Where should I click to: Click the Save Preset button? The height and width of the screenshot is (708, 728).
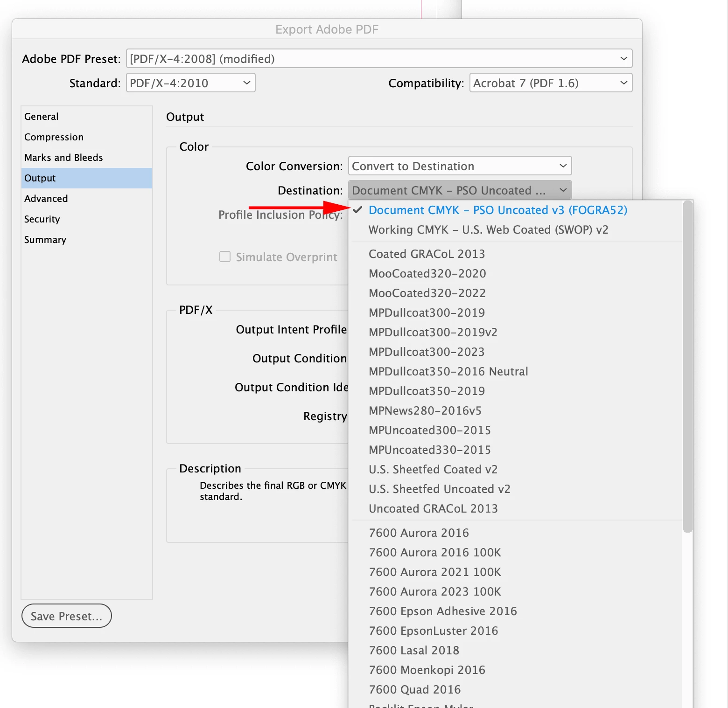pos(66,616)
